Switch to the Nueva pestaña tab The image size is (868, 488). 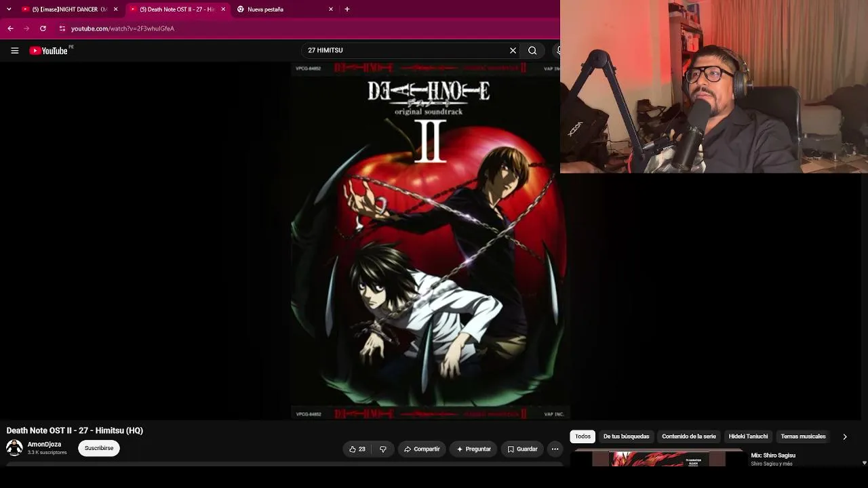pyautogui.click(x=285, y=9)
